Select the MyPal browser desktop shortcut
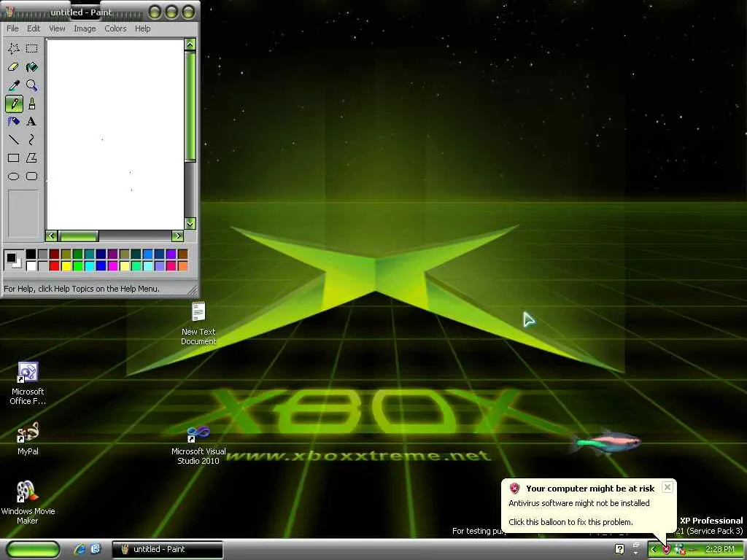The width and height of the screenshot is (747, 560). (x=28, y=438)
